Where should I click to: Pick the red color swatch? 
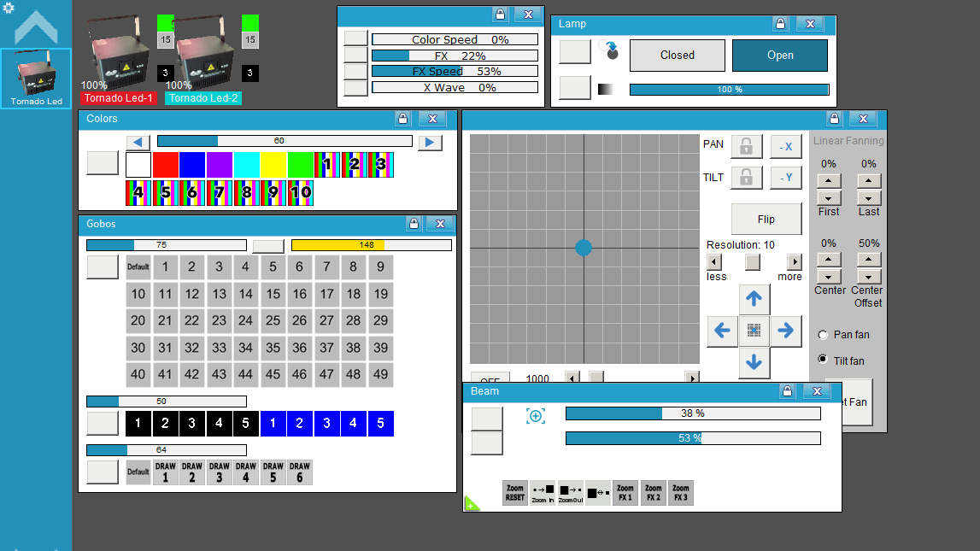(165, 165)
